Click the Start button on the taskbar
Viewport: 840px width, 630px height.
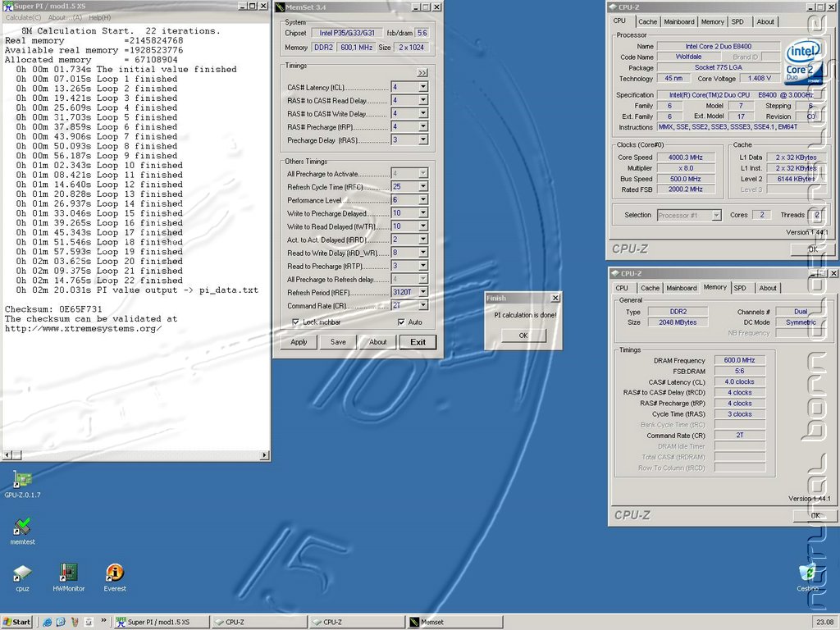coord(16,622)
